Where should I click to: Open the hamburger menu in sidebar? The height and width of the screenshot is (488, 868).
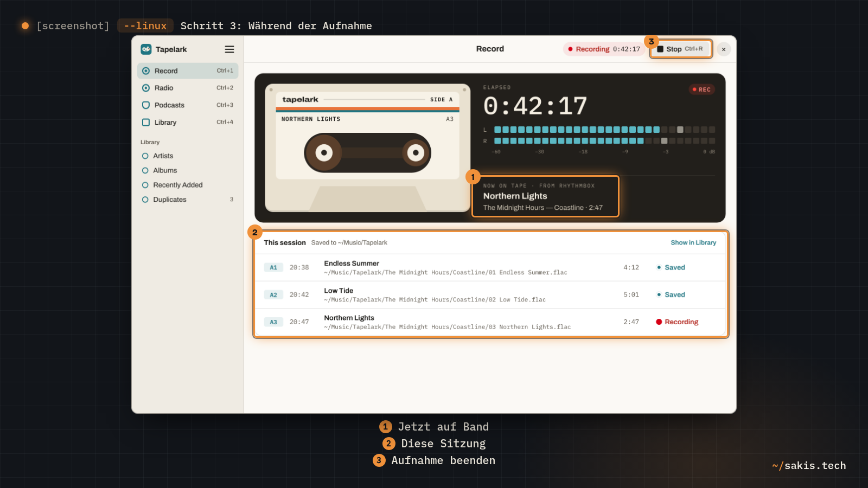coord(229,49)
